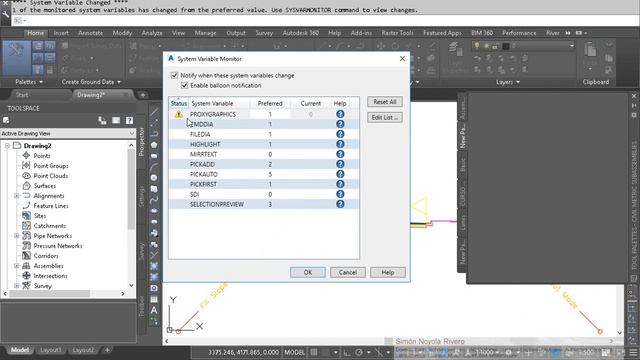Open Palettes panel dropdown
This screenshot has width=640, height=360.
[x=29, y=82]
